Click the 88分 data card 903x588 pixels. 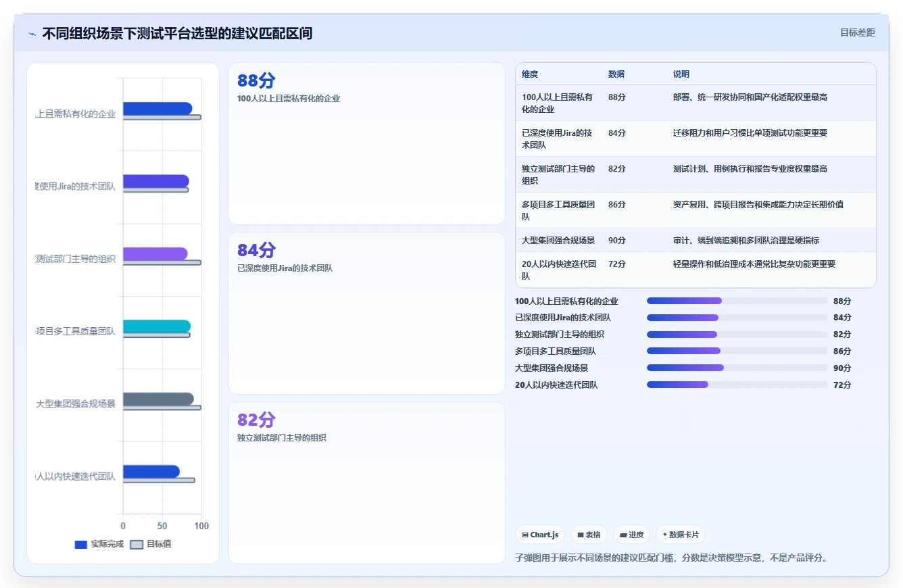point(367,143)
